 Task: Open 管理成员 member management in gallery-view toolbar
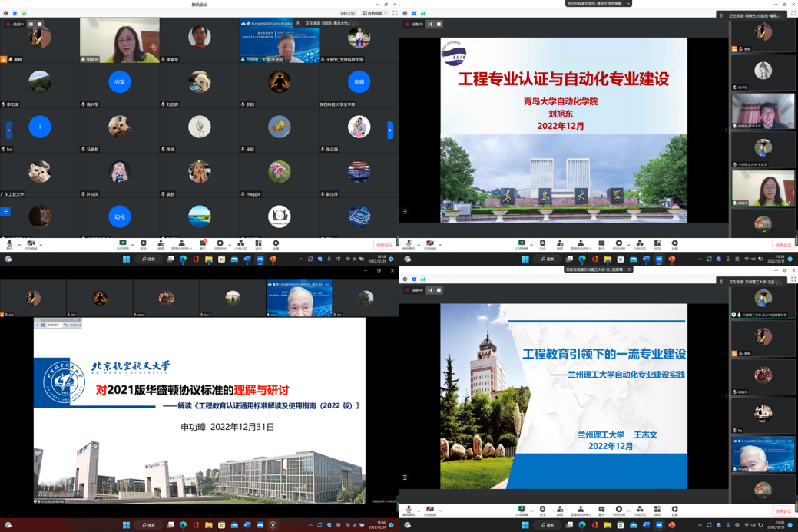(x=180, y=243)
